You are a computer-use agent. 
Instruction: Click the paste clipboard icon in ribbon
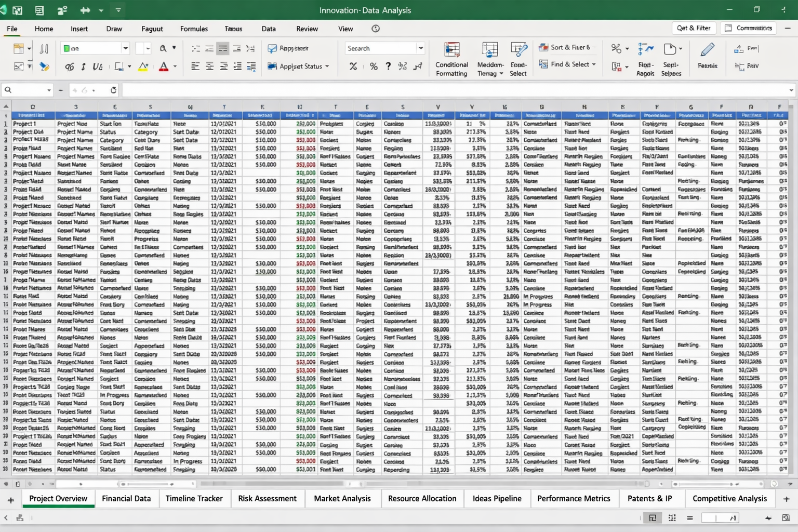(19, 49)
